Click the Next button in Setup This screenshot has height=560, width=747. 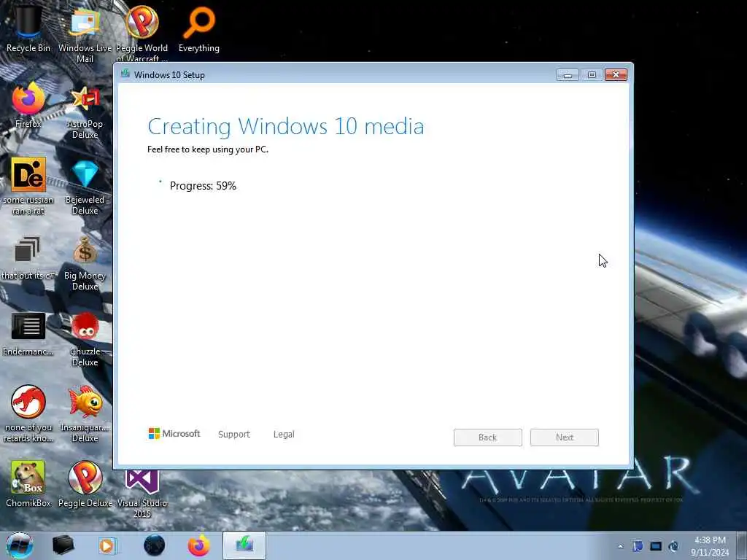coord(564,437)
